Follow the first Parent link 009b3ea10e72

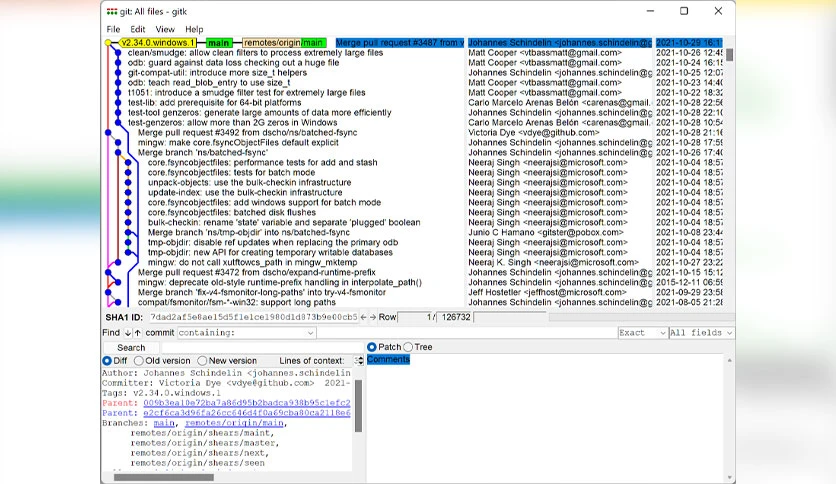[247, 403]
